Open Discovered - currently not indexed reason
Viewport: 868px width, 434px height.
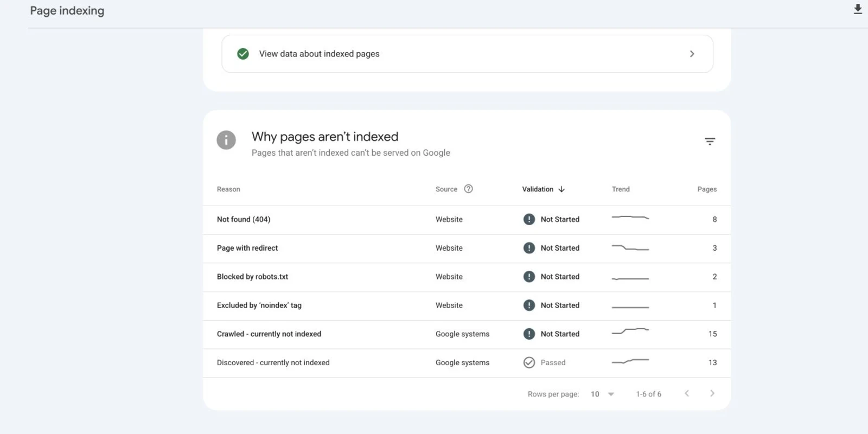pyautogui.click(x=273, y=362)
